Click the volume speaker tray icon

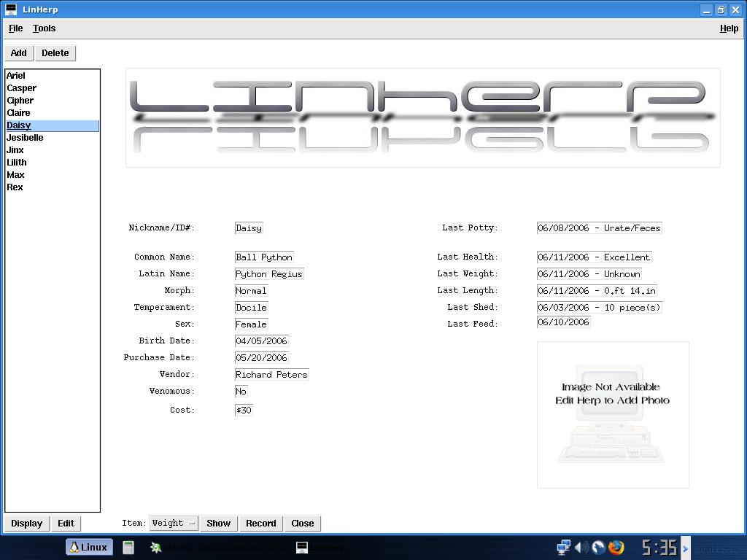pos(581,547)
